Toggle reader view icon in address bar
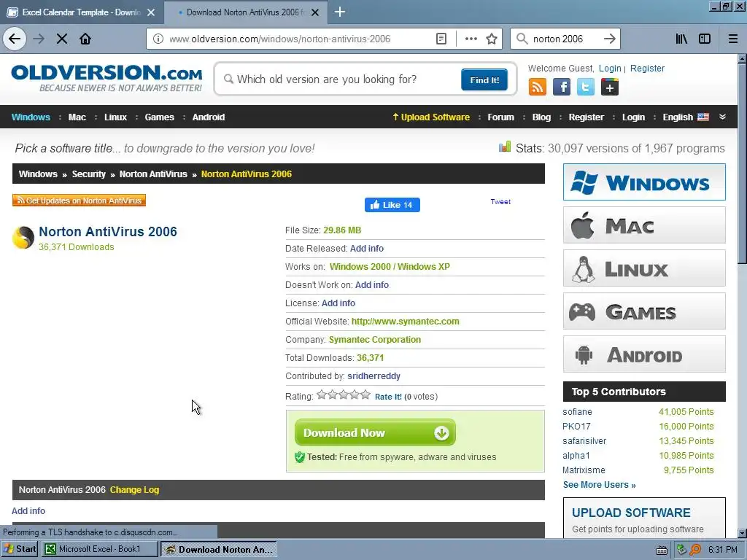 pos(441,39)
